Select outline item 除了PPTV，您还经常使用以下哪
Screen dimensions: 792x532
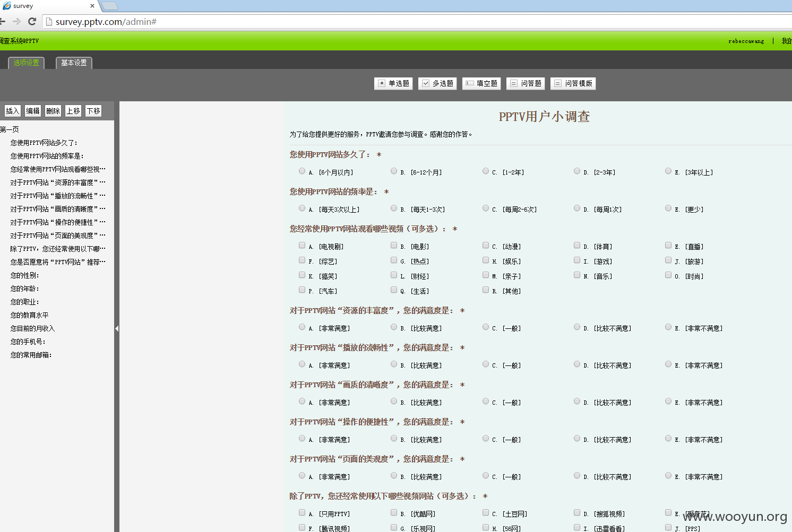(x=58, y=249)
